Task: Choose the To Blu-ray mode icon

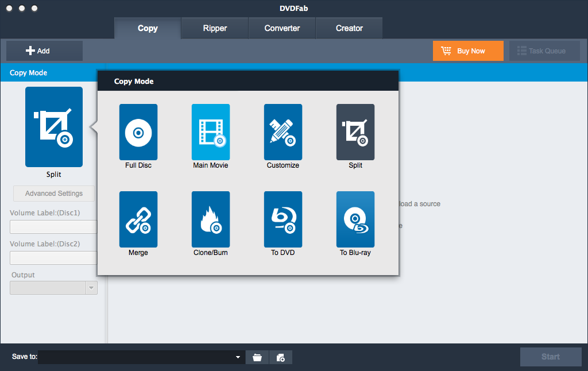Action: click(x=355, y=219)
